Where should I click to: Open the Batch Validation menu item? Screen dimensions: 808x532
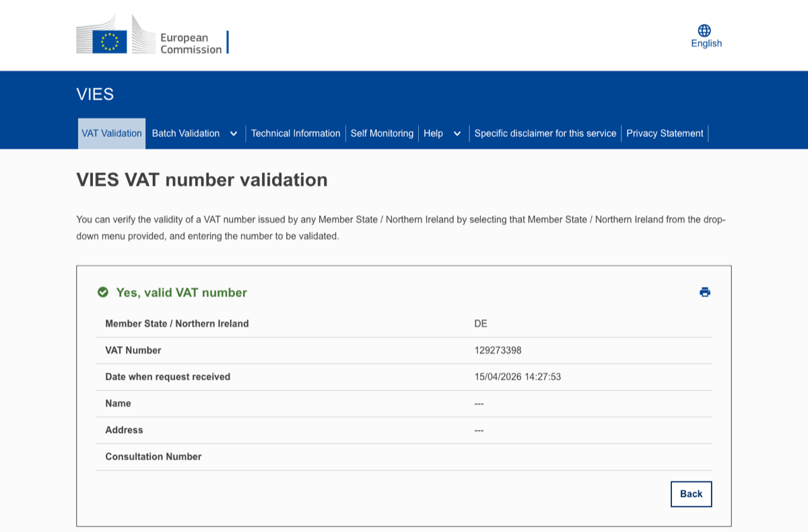pyautogui.click(x=186, y=133)
